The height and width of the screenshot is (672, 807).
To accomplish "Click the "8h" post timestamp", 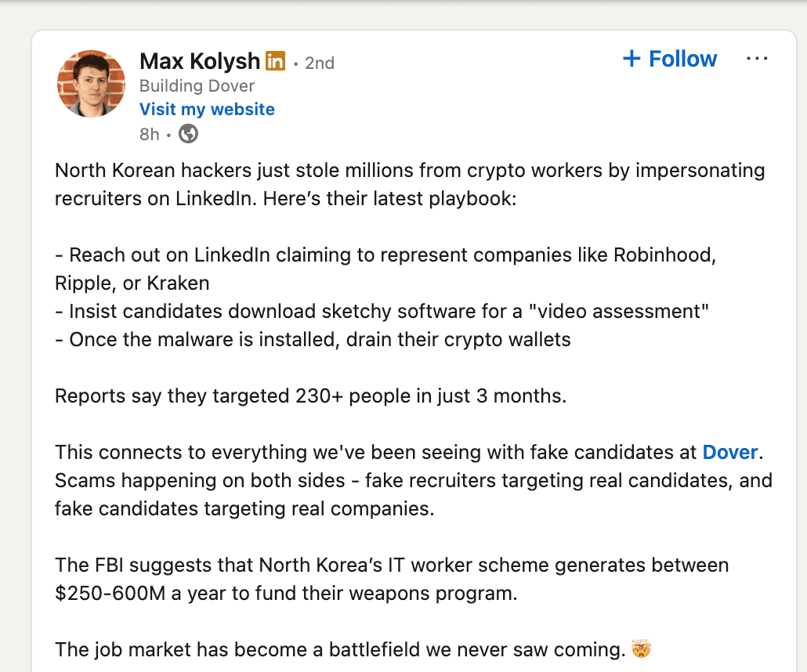I will coord(149,135).
